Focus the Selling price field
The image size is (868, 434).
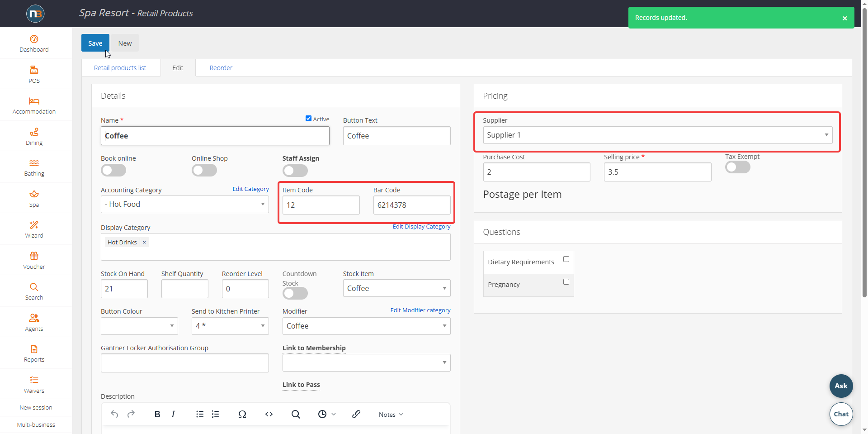[657, 172]
